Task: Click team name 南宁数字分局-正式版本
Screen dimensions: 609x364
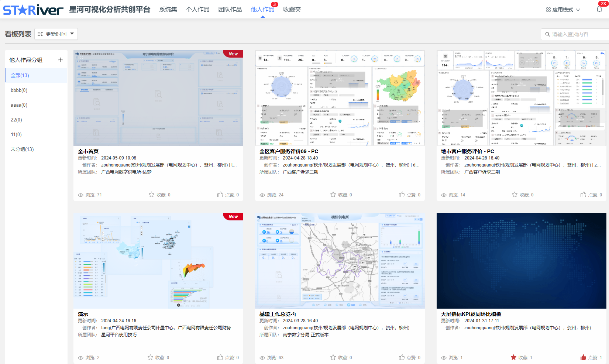Action: [x=306, y=335]
